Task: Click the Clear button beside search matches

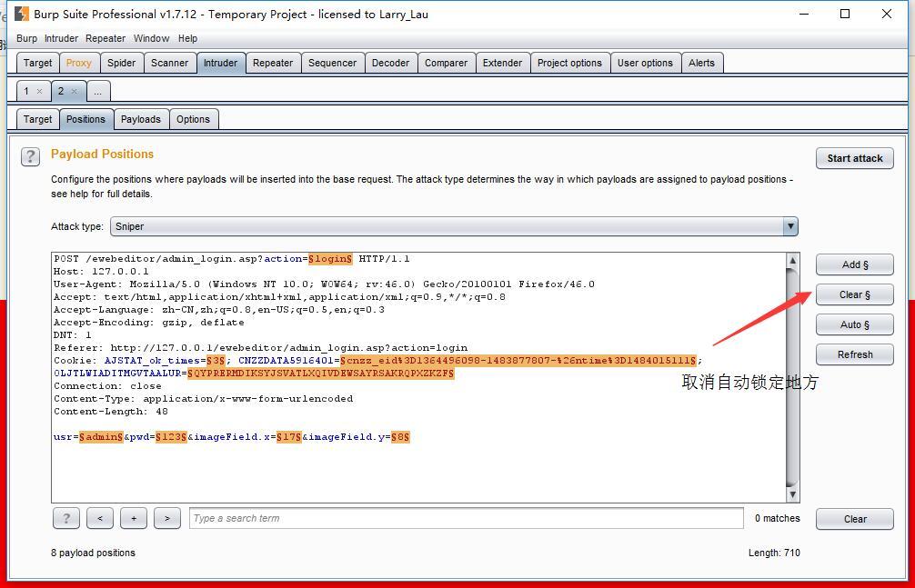Action: [854, 519]
